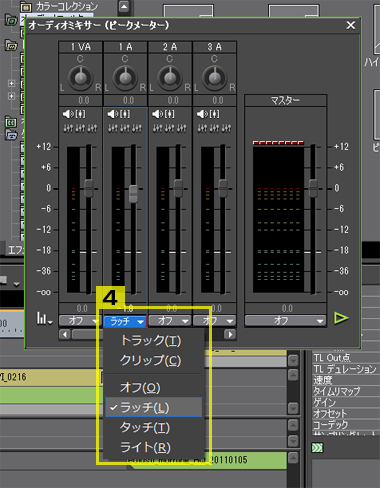Click the pan knob of track 3 A
Viewport: 380px width, 488px height.
(x=214, y=78)
